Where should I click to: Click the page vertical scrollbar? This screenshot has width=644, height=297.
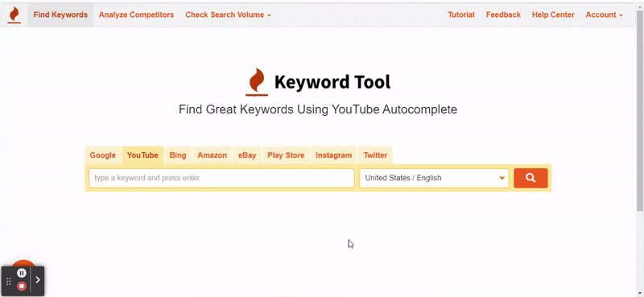click(x=640, y=111)
